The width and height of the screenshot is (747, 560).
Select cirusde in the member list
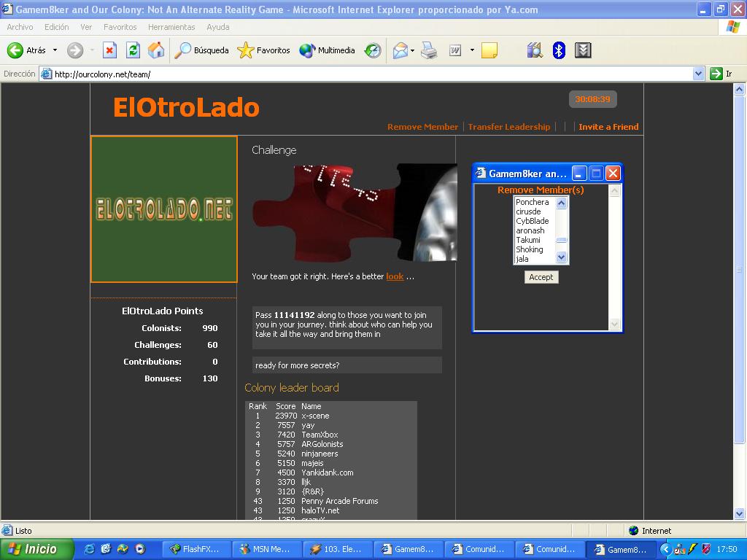click(x=528, y=211)
